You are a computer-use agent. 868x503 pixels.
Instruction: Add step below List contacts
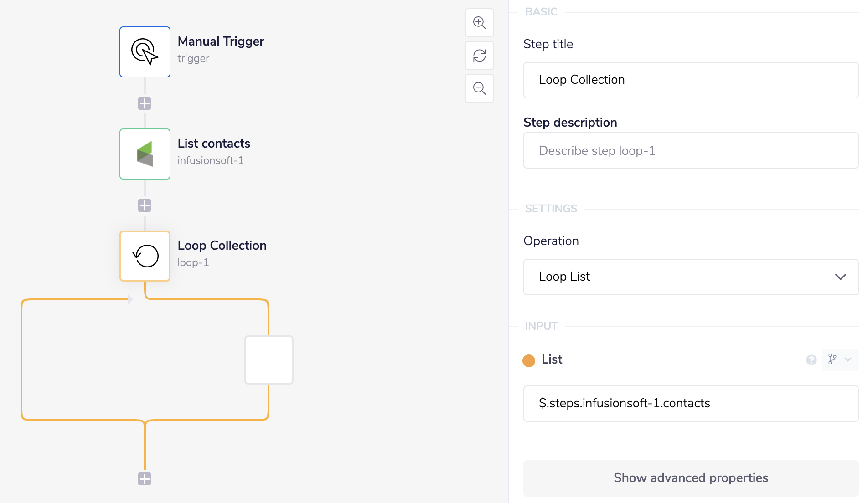tap(145, 205)
